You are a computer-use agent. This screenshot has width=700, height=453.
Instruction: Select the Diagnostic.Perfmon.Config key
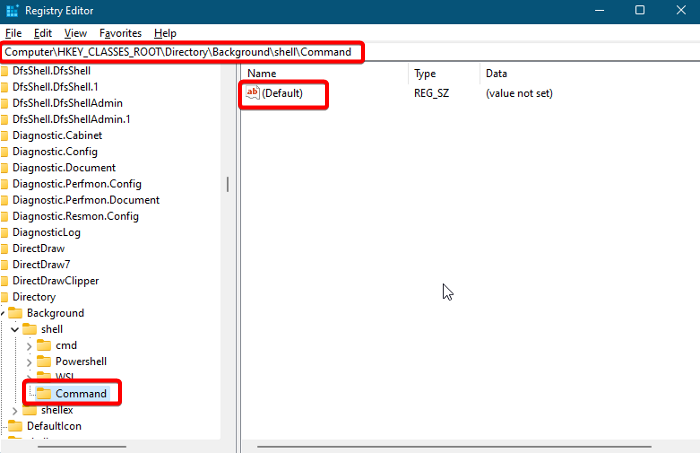[77, 184]
